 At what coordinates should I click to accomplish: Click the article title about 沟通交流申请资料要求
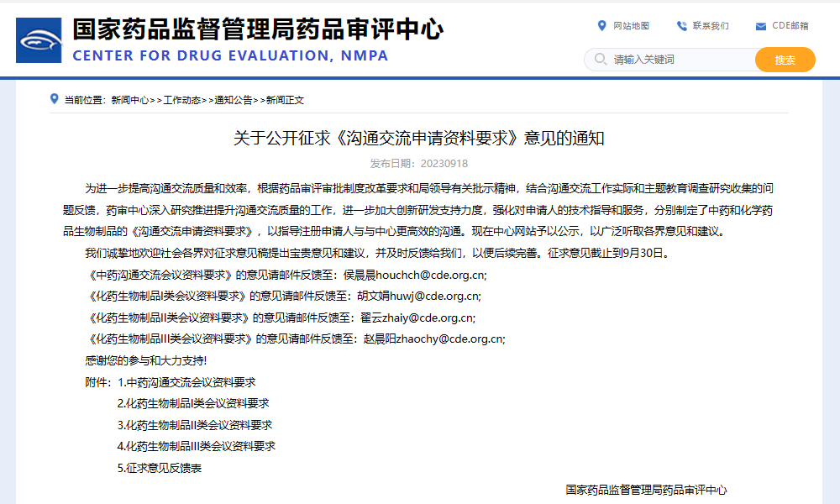(x=419, y=139)
